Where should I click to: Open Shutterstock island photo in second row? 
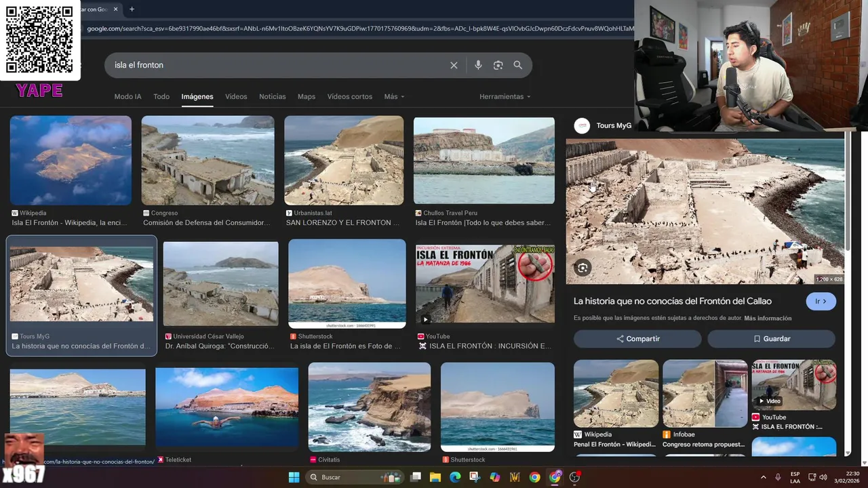(347, 284)
